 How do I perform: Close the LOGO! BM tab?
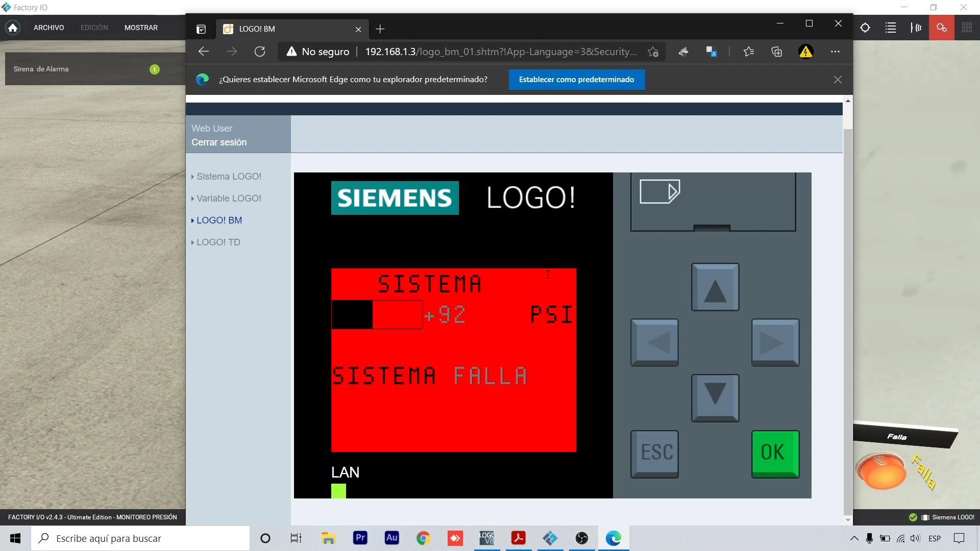(x=358, y=29)
